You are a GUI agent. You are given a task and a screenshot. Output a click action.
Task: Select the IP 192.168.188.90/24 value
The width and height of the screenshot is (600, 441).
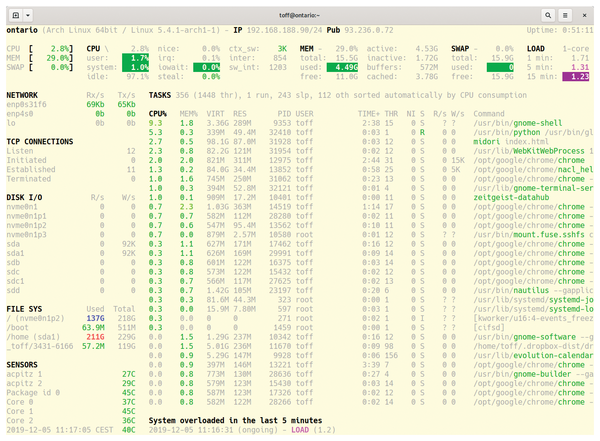tap(284, 30)
